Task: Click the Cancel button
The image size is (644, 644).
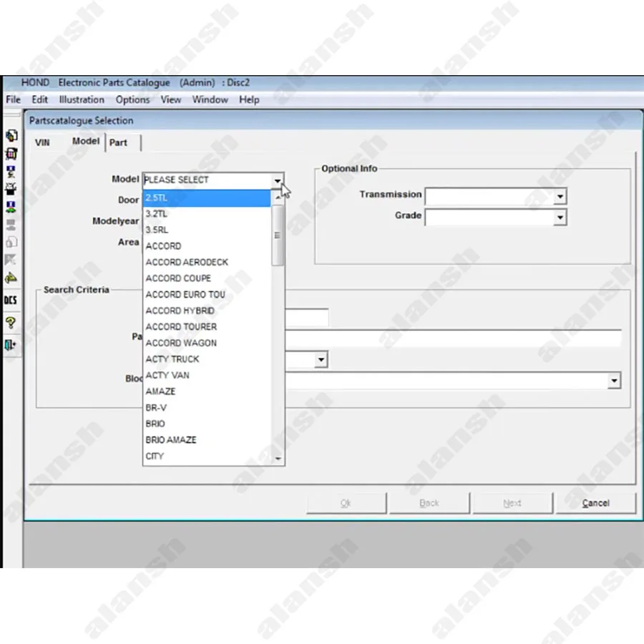Action: pyautogui.click(x=595, y=503)
